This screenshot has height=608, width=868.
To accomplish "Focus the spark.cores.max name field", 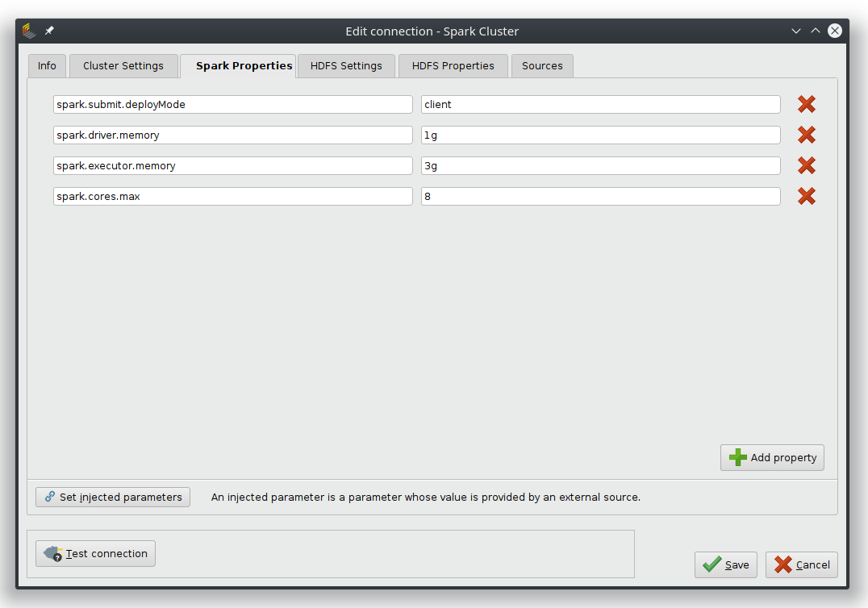I will (x=232, y=196).
